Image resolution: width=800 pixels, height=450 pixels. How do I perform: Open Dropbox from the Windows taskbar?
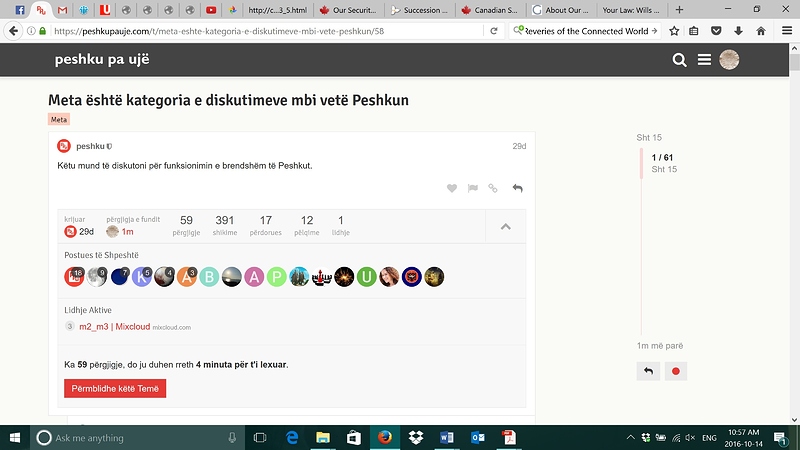pos(415,437)
